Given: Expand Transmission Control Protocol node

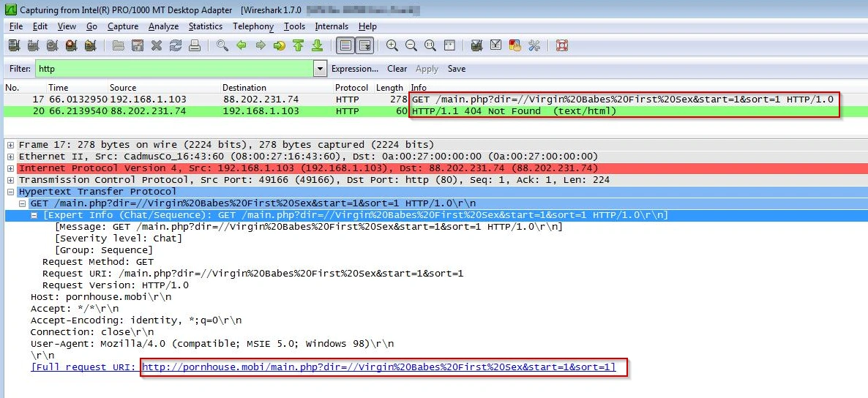Looking at the screenshot, I should point(10,180).
